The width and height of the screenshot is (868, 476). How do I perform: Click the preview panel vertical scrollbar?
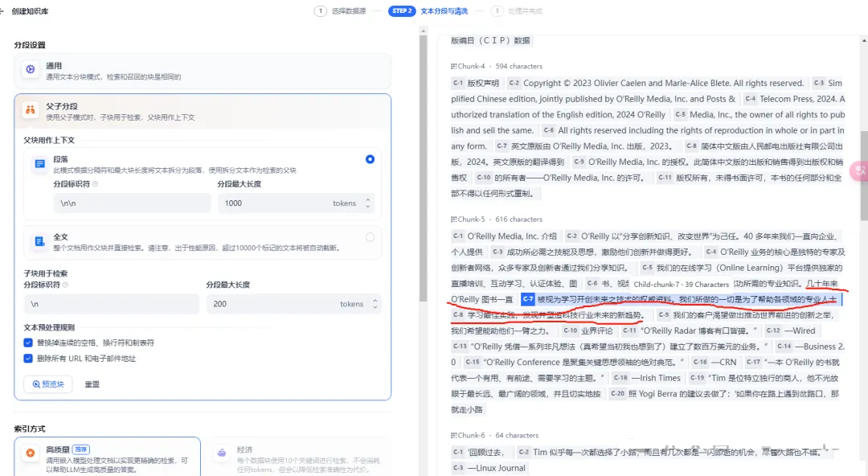(864, 175)
